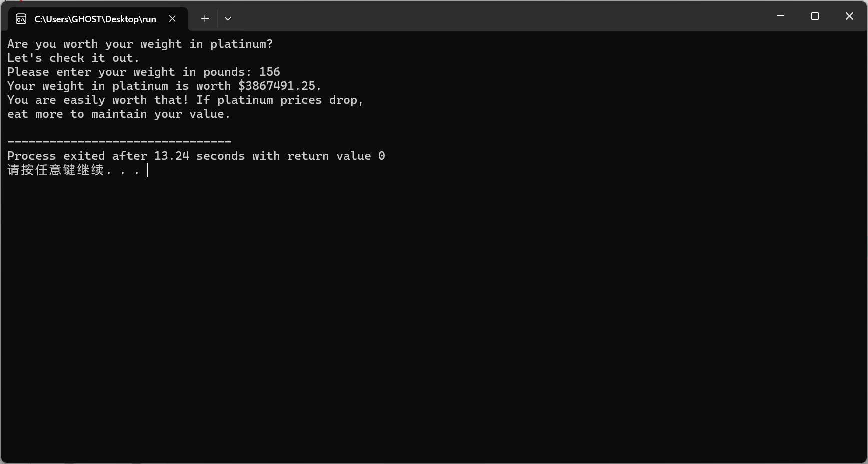The image size is (868, 464).
Task: Close the terminal window
Action: 849,16
